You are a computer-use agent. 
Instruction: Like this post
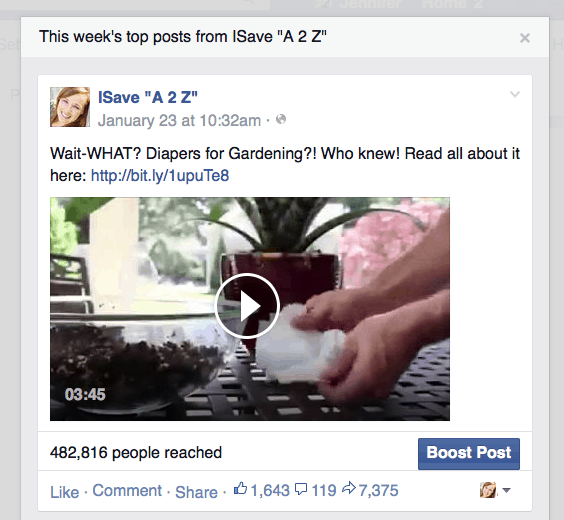pyautogui.click(x=64, y=492)
